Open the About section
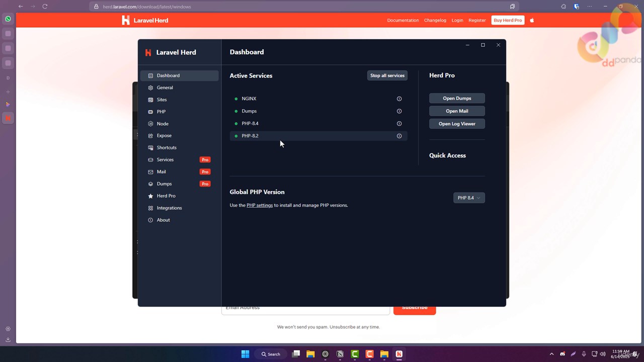The height and width of the screenshot is (362, 644). tap(179, 220)
